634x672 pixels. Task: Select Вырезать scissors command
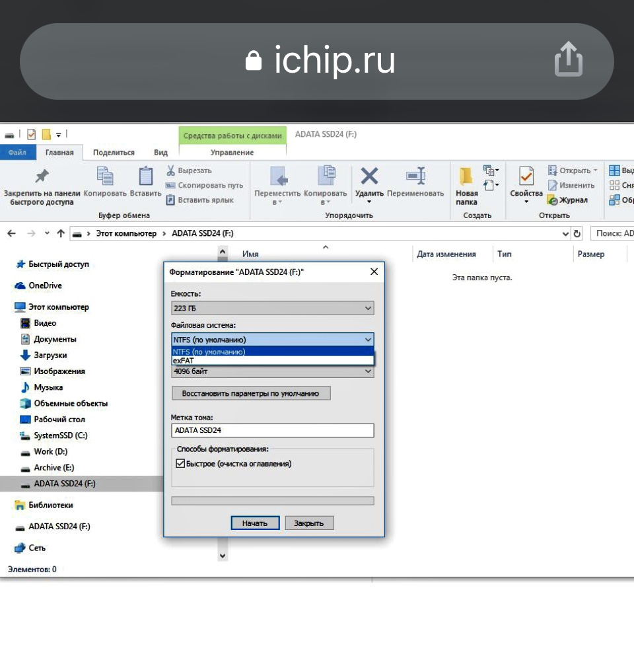point(190,170)
